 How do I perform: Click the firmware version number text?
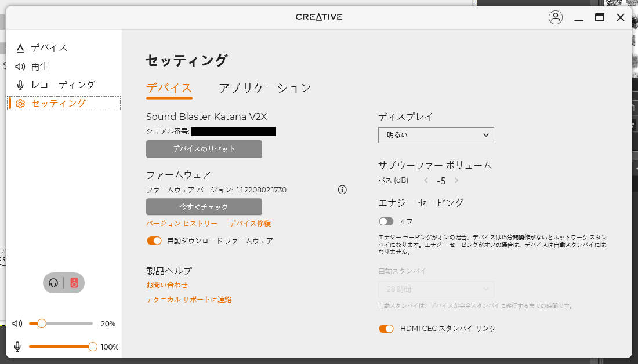click(x=262, y=190)
